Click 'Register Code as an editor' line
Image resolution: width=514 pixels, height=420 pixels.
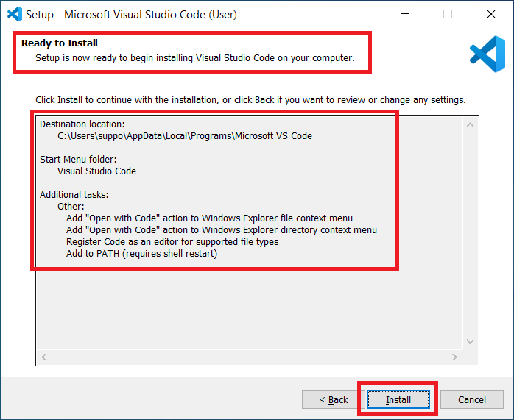[x=172, y=242]
